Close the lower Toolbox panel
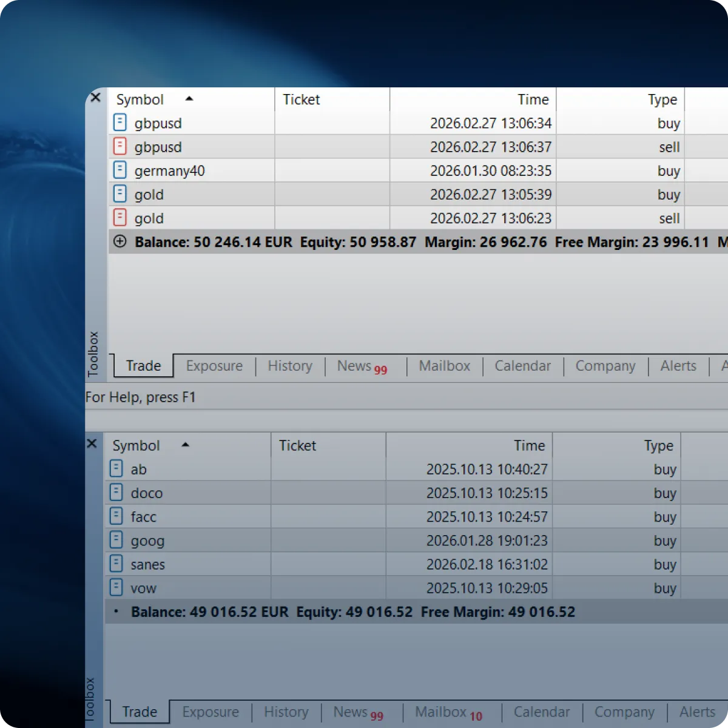Viewport: 728px width, 728px height. 92,443
